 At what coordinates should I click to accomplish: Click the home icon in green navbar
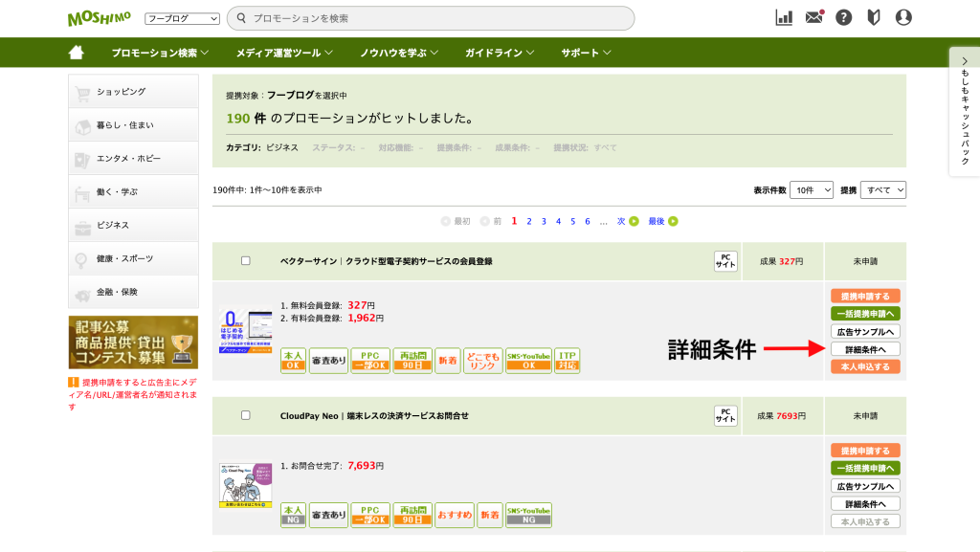tap(77, 53)
